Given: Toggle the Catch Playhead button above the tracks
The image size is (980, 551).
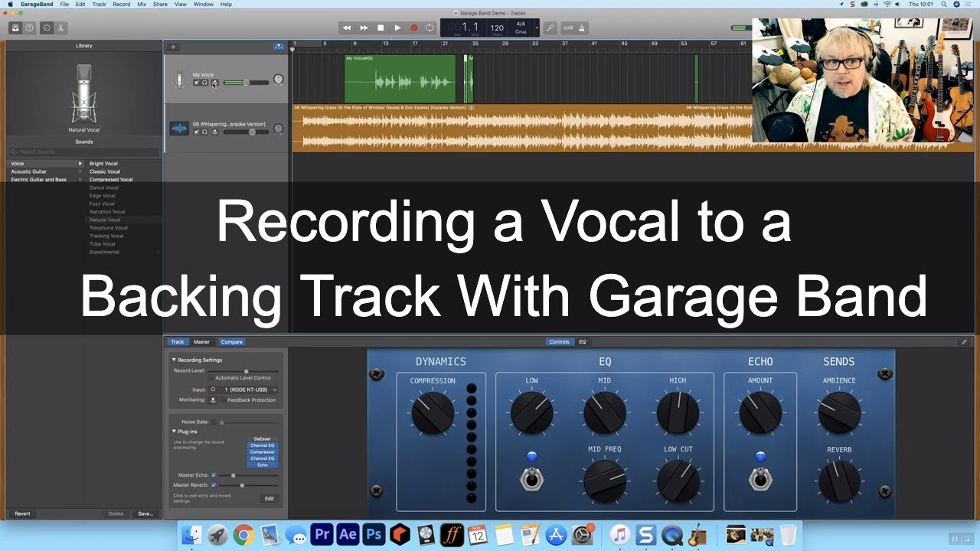Looking at the screenshot, I should pos(278,47).
